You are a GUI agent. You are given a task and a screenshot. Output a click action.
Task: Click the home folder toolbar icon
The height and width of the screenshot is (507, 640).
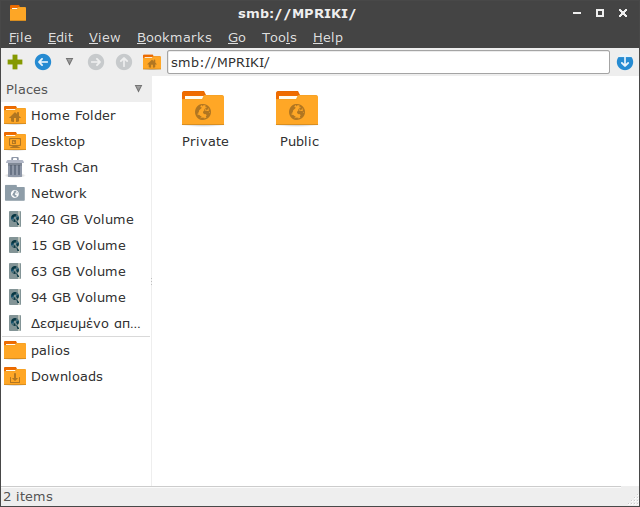coord(152,62)
